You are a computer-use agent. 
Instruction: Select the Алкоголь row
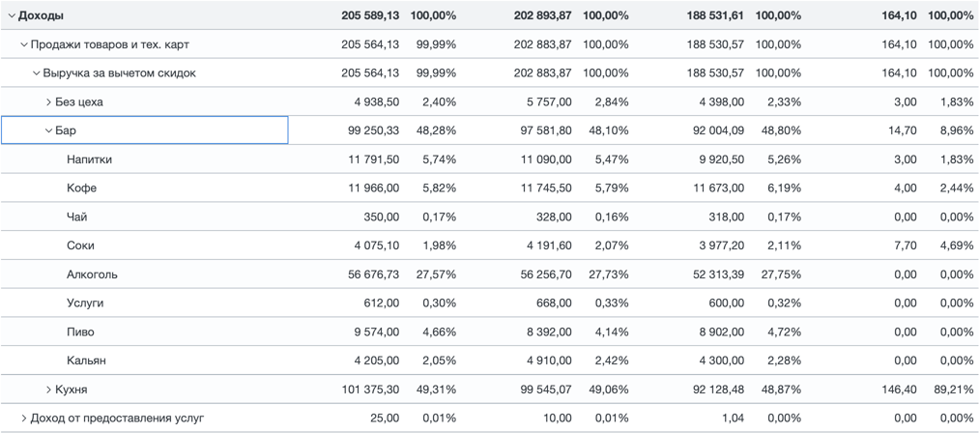tap(92, 274)
